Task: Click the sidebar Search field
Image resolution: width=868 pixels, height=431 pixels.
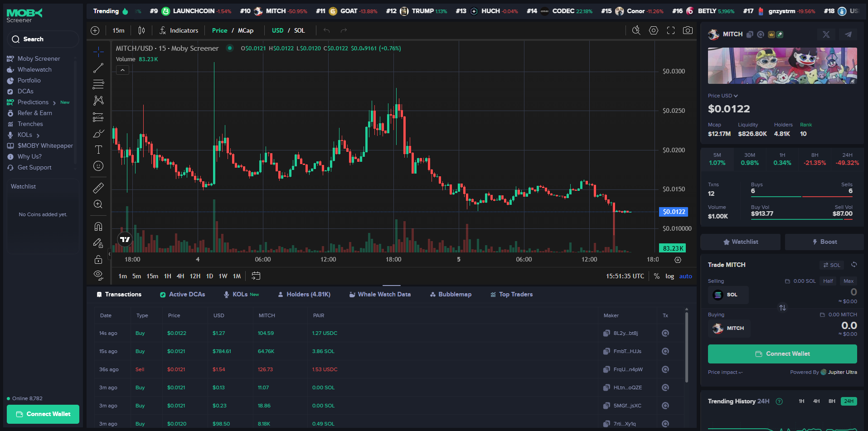Action: tap(43, 39)
